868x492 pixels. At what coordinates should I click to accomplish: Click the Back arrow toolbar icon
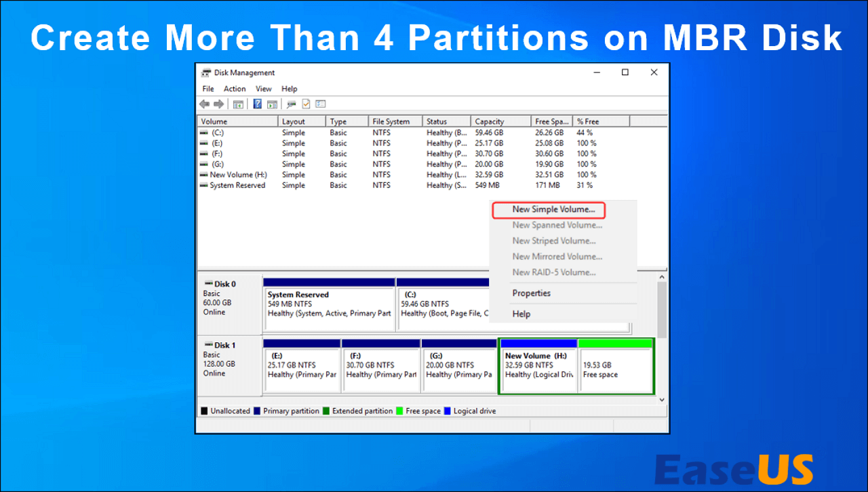pos(204,104)
